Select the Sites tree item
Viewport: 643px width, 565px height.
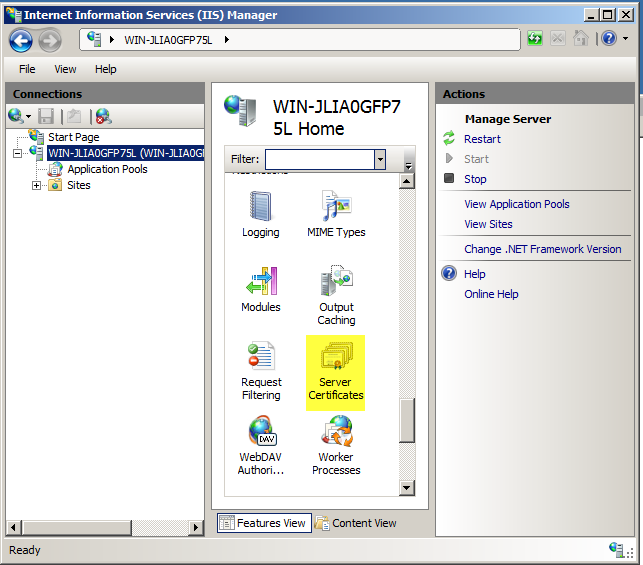(x=79, y=185)
